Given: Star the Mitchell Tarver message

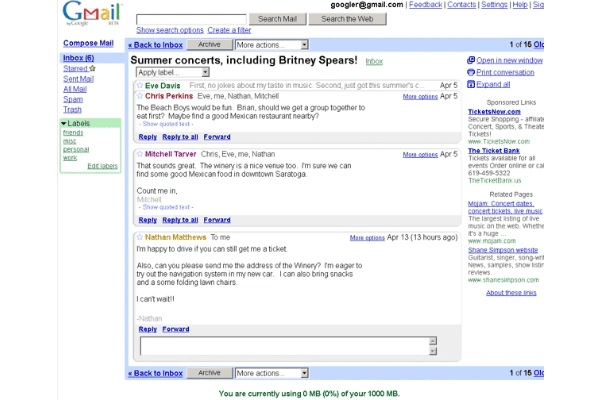Looking at the screenshot, I should (140, 154).
